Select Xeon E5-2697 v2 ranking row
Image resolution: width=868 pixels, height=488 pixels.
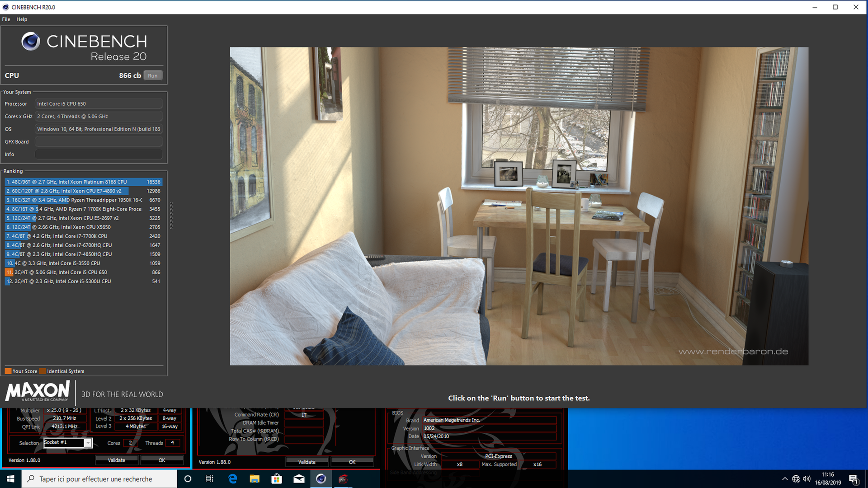click(84, 218)
